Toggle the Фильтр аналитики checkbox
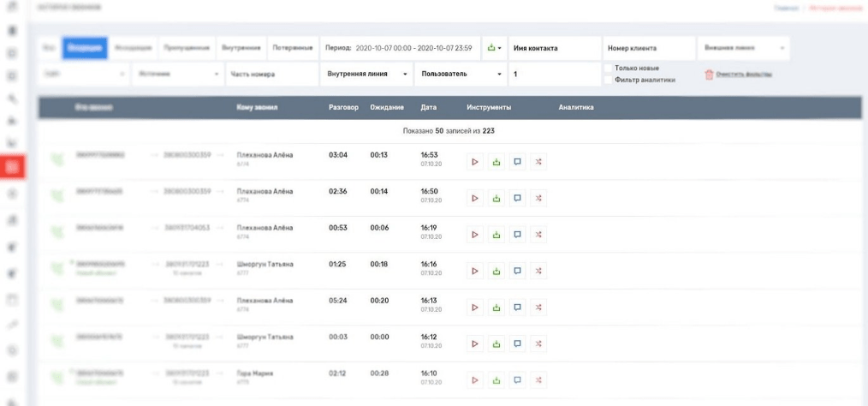The height and width of the screenshot is (406, 868). pyautogui.click(x=608, y=80)
